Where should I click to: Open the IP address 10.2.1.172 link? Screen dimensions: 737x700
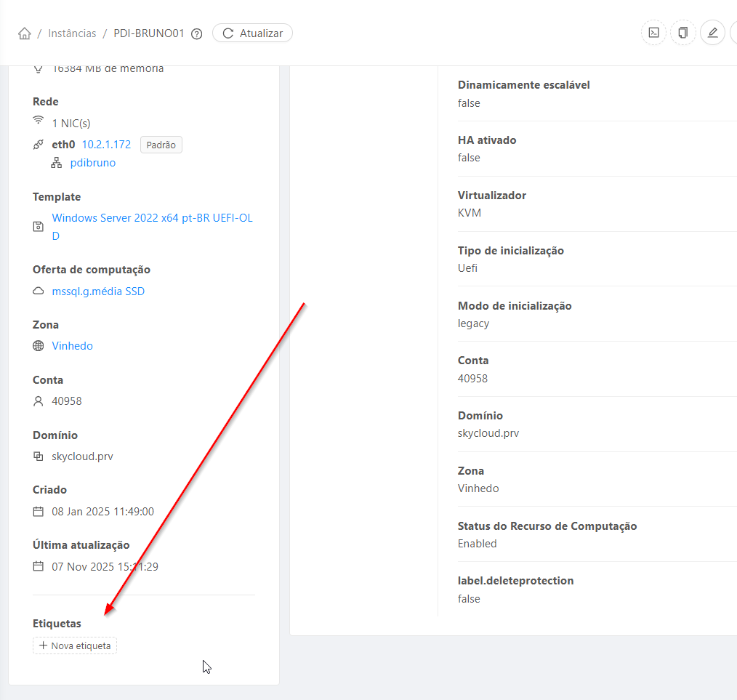coord(106,145)
